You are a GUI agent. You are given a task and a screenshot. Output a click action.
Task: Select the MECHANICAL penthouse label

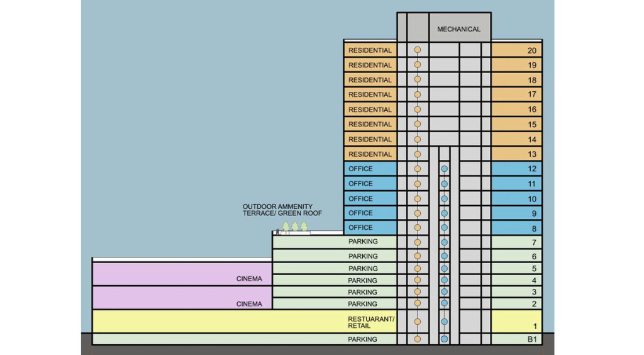click(x=458, y=29)
